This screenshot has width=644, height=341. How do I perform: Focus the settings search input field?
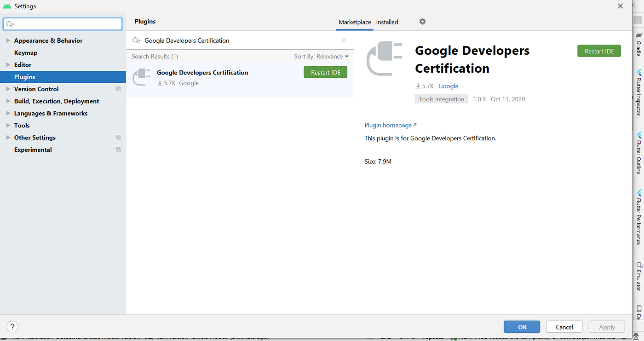pos(63,24)
